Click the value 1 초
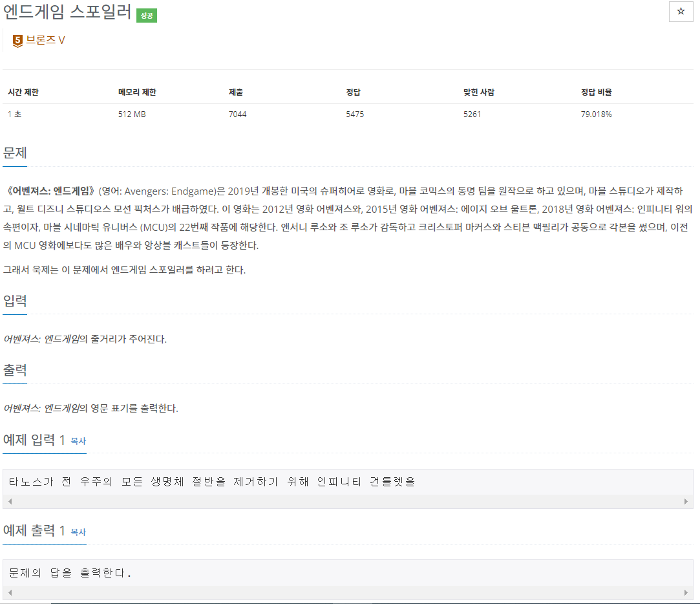The height and width of the screenshot is (604, 700). click(14, 114)
